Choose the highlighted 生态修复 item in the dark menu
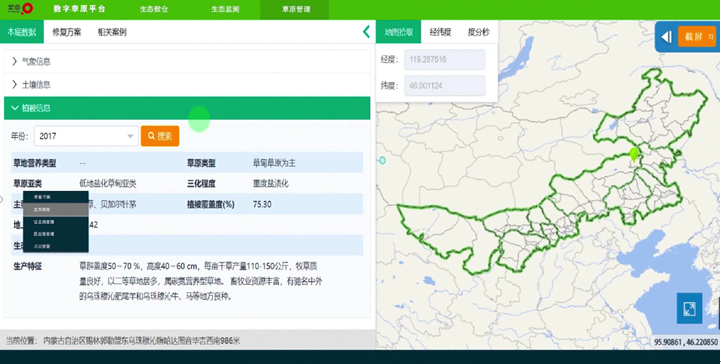Image resolution: width=721 pixels, height=364 pixels. pyautogui.click(x=56, y=210)
